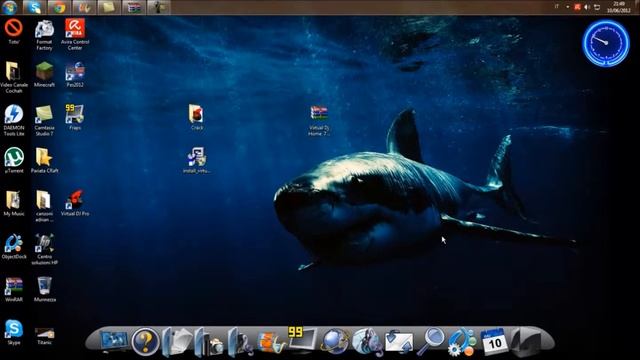
Task: Click the Fraps 99 icon in dock
Action: [x=302, y=339]
